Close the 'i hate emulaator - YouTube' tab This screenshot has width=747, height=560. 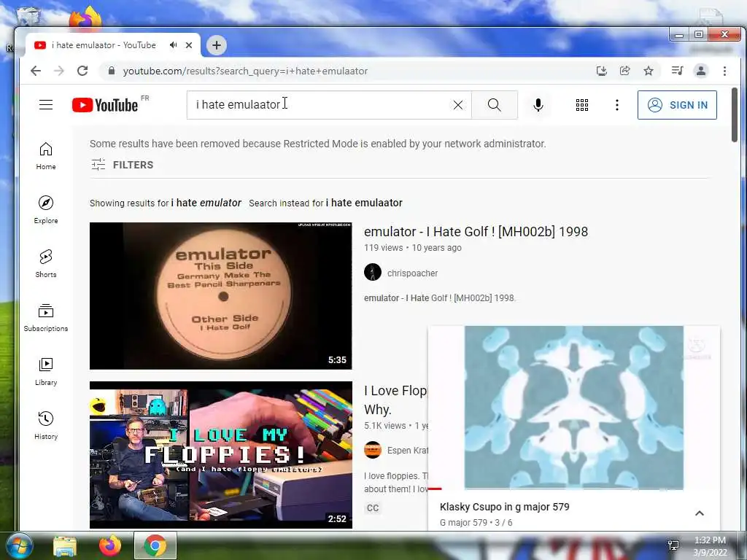coord(189,45)
